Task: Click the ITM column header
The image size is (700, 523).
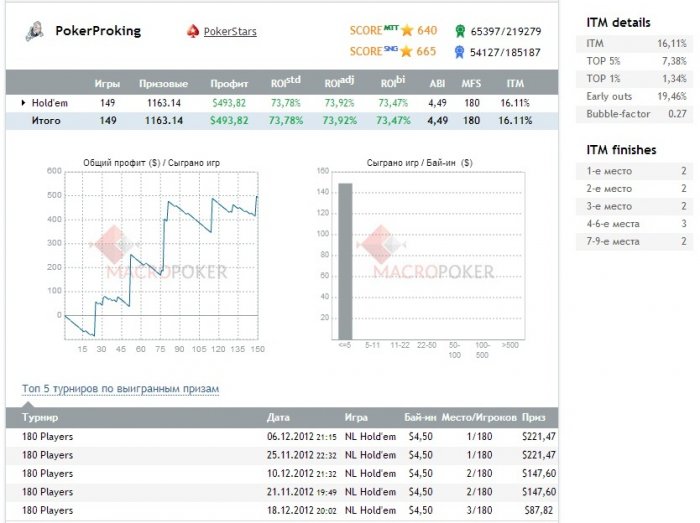Action: pyautogui.click(x=515, y=84)
